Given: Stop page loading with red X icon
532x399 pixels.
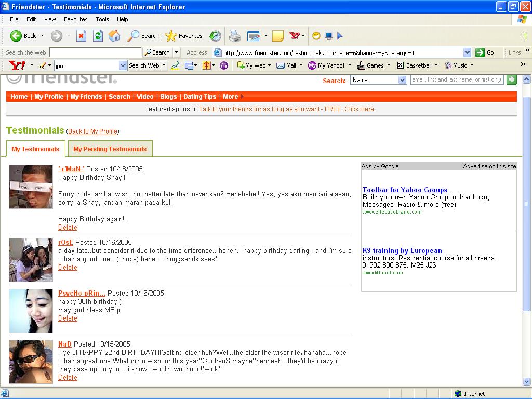Looking at the screenshot, I should pyautogui.click(x=81, y=36).
